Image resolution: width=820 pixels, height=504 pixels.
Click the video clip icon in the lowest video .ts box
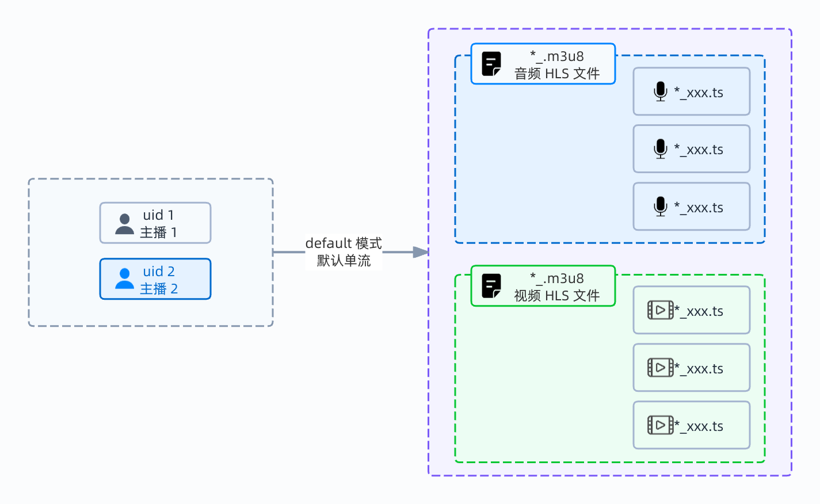661,425
